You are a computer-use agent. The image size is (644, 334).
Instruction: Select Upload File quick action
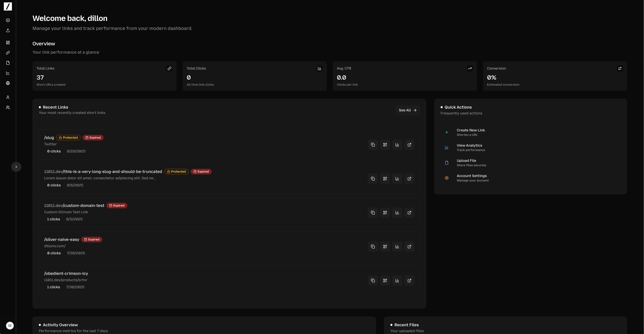(x=466, y=163)
